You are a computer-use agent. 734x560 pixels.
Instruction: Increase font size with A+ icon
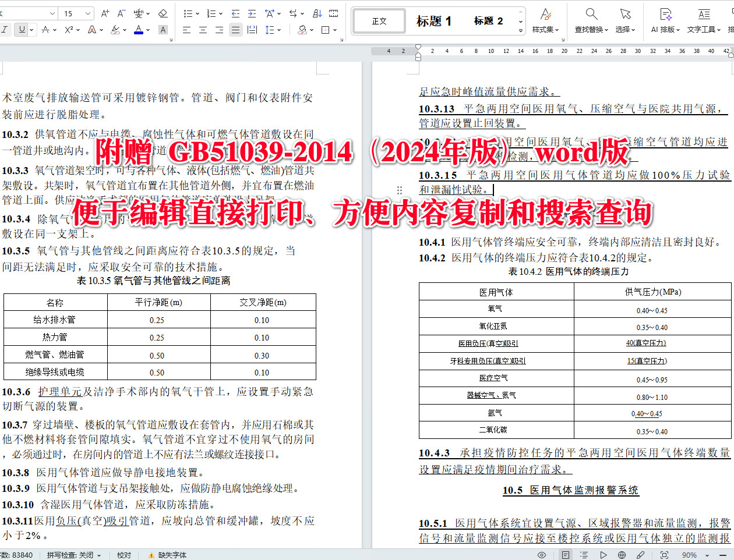click(105, 13)
